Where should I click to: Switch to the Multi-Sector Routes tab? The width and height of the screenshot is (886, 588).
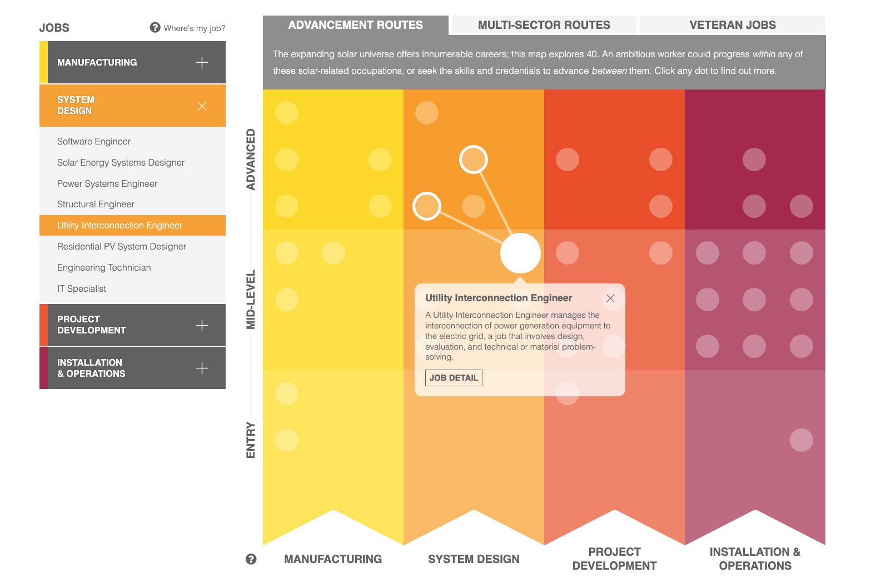click(544, 25)
